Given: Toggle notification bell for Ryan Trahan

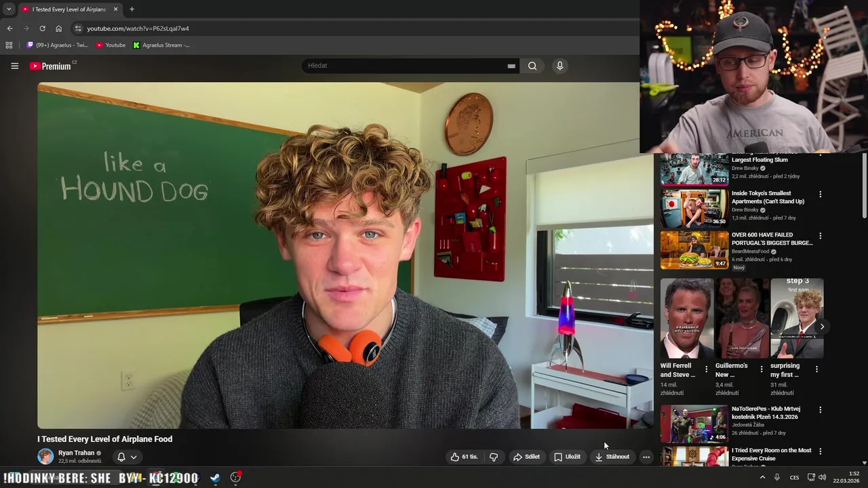Looking at the screenshot, I should click(121, 457).
